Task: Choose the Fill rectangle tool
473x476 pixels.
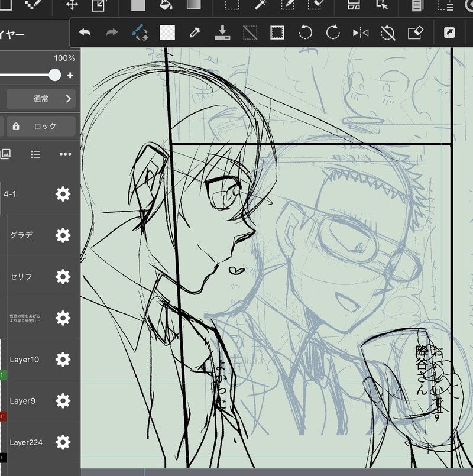Action: pos(138,5)
